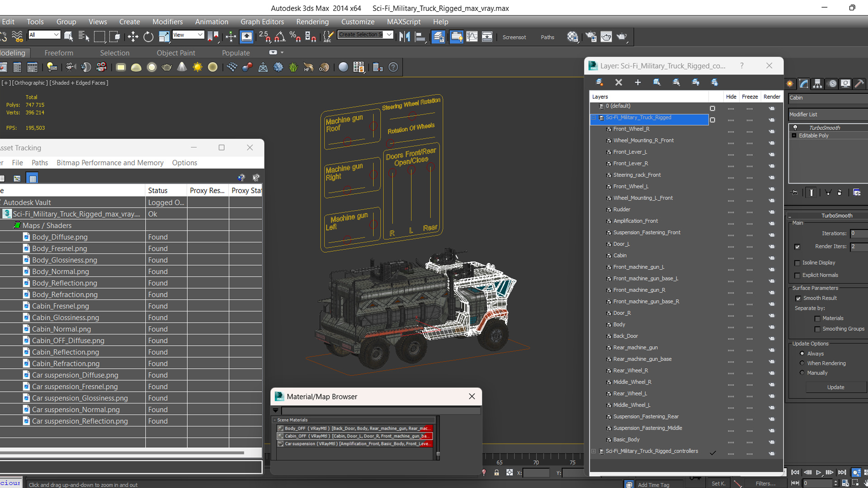
Task: Toggle the Smooth Result checkbox
Action: coord(798,299)
